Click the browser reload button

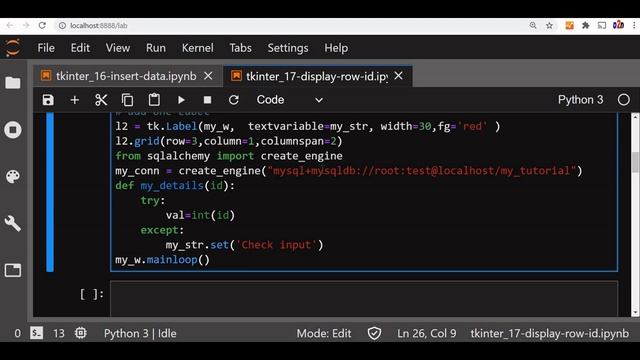pyautogui.click(x=42, y=25)
